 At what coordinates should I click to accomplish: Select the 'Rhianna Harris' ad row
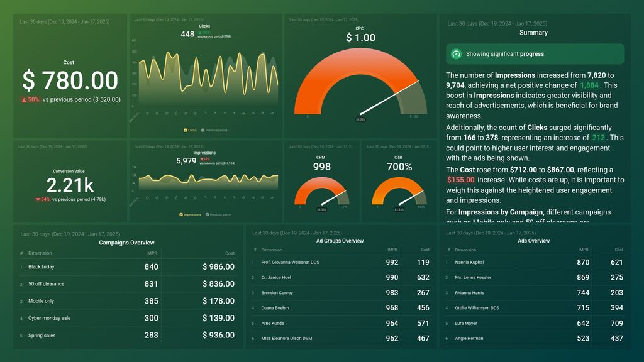[x=535, y=293]
